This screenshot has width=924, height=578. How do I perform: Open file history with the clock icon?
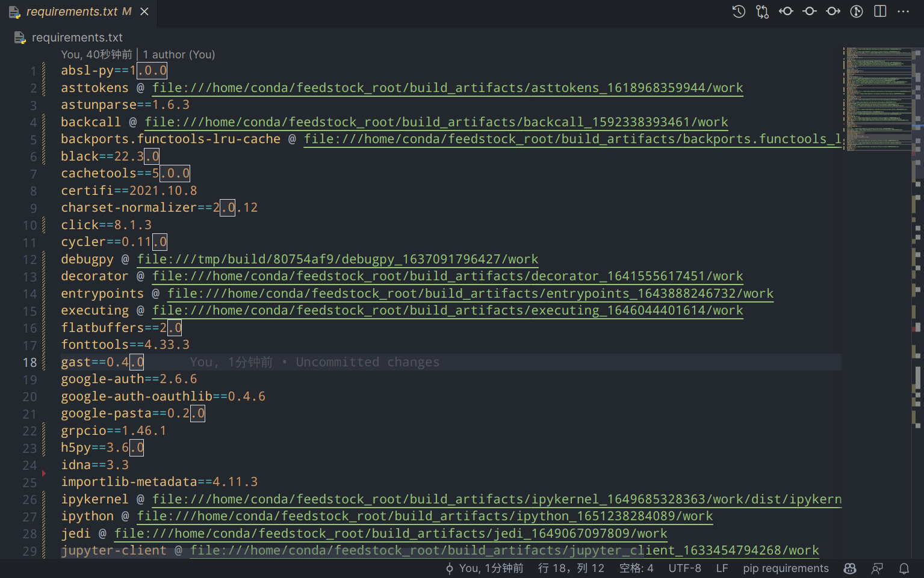[739, 11]
